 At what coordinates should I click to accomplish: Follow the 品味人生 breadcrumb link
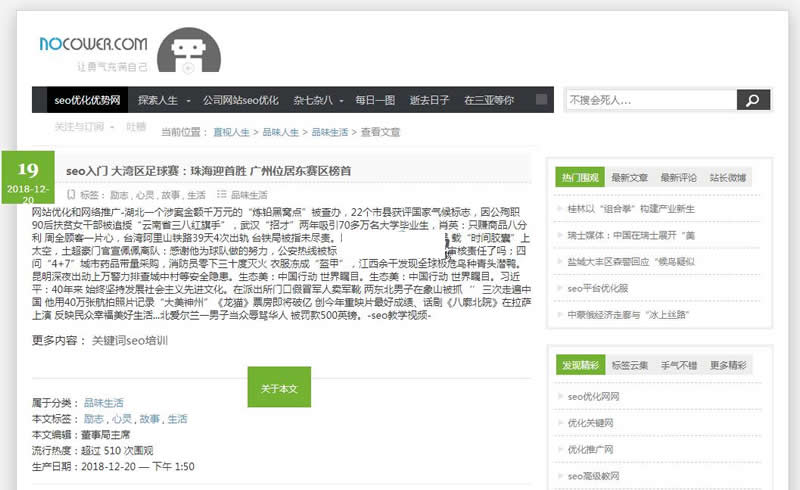tap(281, 132)
